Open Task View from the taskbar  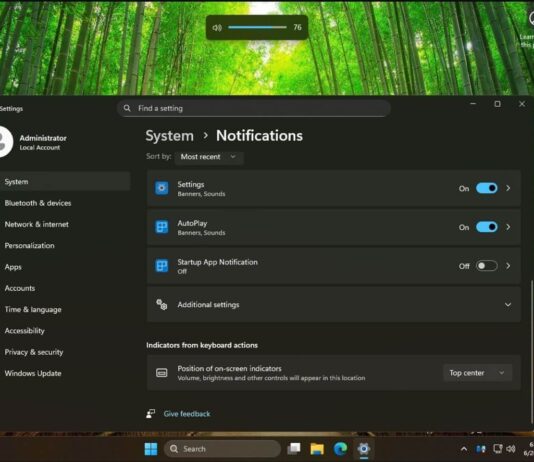[294, 449]
